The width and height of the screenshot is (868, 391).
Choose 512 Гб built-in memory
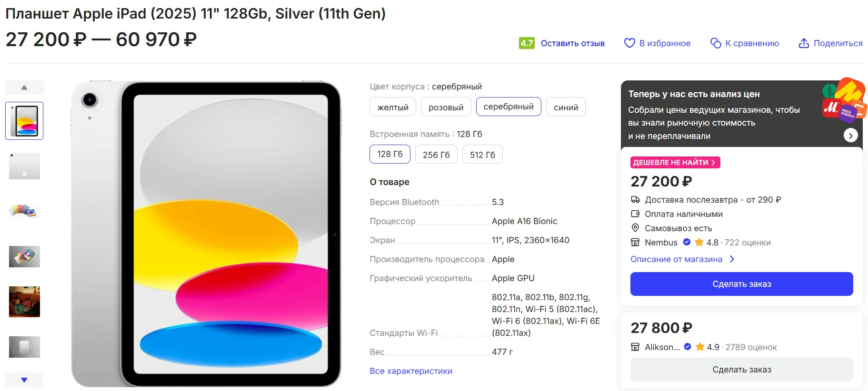point(482,155)
